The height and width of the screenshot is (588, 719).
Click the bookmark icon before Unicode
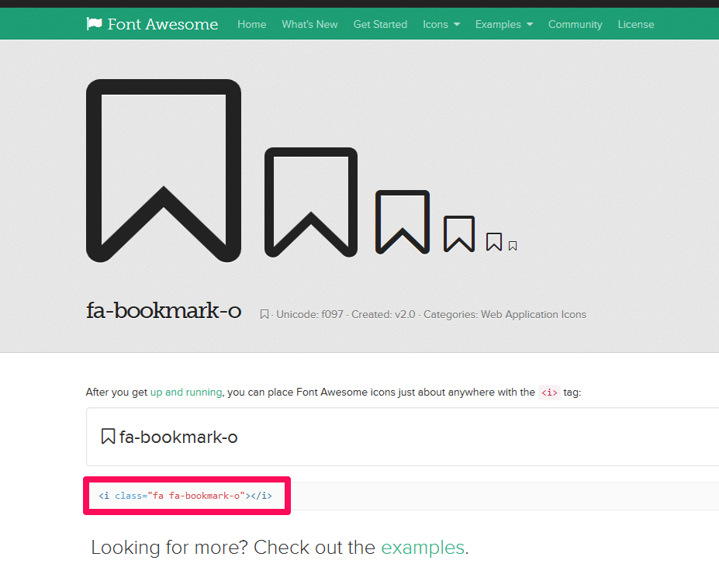(x=264, y=314)
